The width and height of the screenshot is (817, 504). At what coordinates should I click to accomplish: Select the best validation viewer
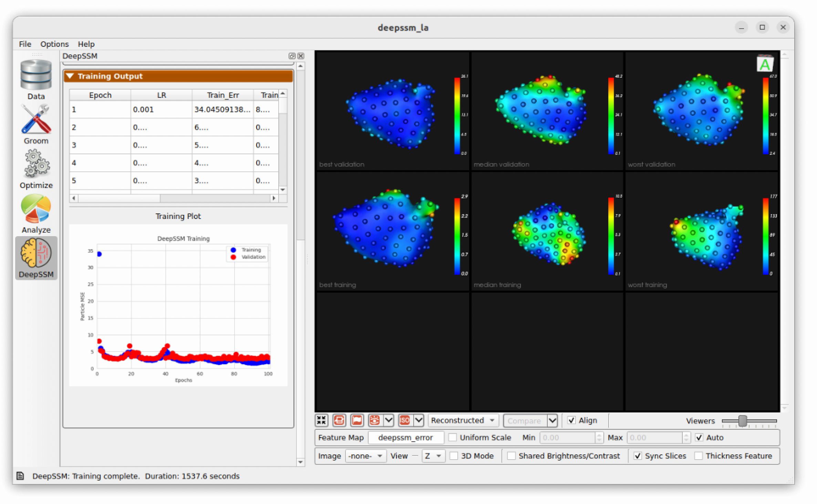(392, 111)
